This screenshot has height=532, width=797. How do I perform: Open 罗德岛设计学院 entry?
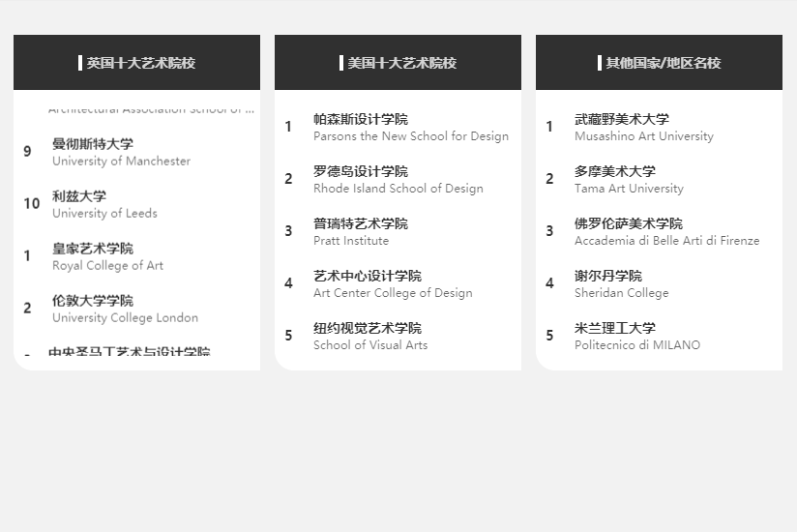click(x=361, y=172)
